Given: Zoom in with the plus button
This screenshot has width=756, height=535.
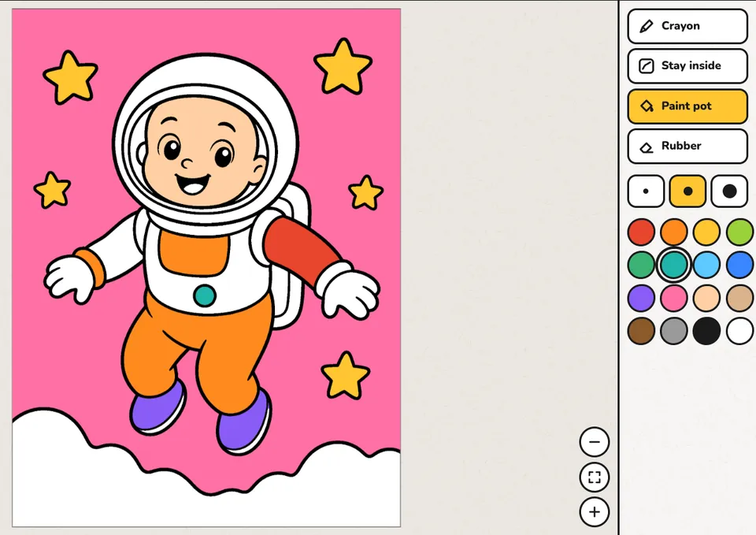Looking at the screenshot, I should click(594, 512).
